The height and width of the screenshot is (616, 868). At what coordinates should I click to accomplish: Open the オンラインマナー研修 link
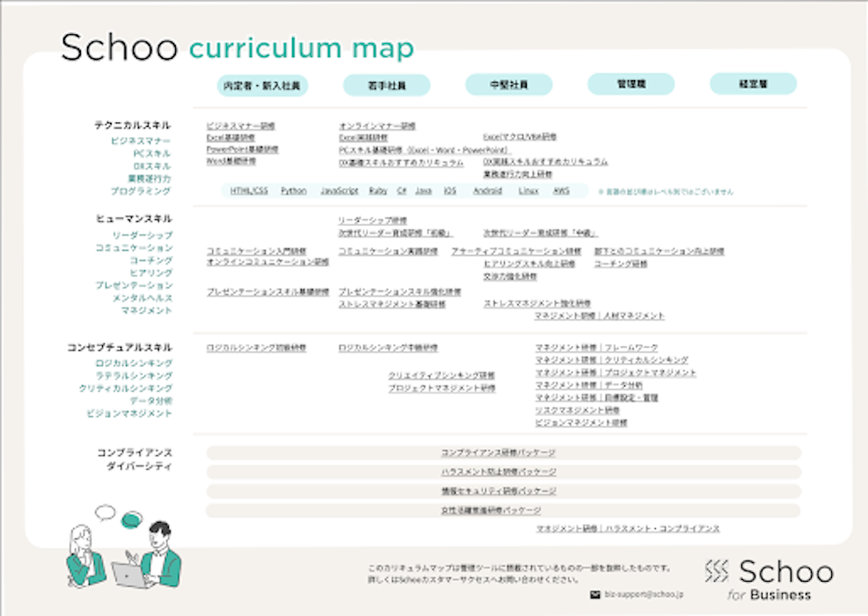pyautogui.click(x=377, y=126)
